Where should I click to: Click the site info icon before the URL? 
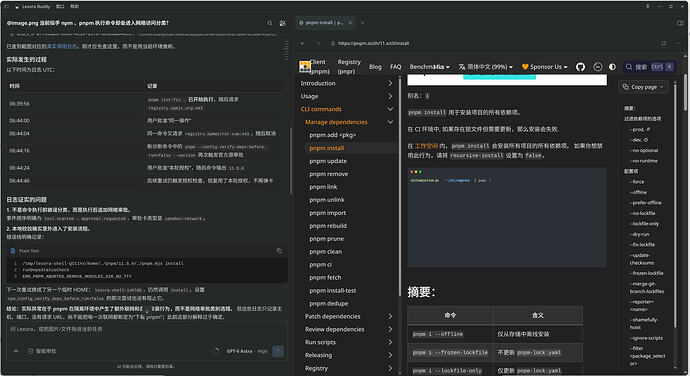tap(333, 44)
